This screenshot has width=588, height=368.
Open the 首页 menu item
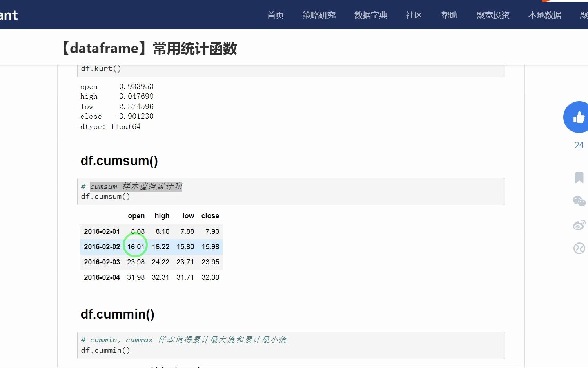point(276,15)
